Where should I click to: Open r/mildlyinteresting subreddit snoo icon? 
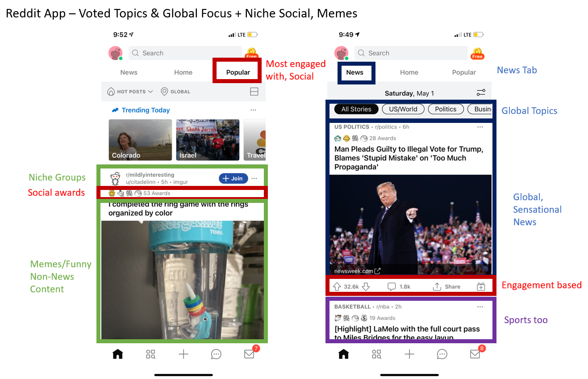[115, 178]
